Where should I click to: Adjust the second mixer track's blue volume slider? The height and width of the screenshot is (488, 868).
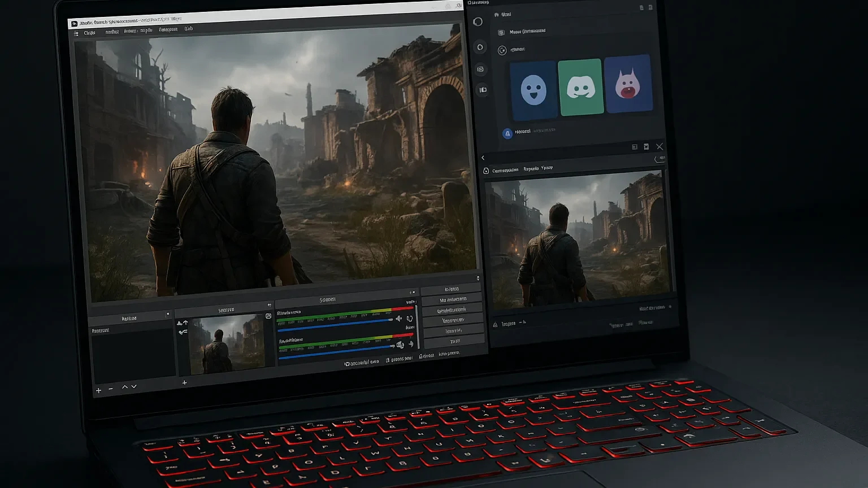336,351
